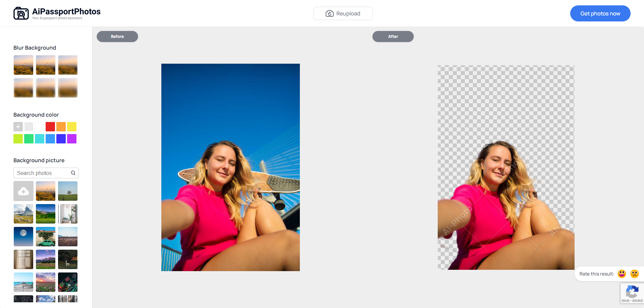Screen dimensions: 644x308
Task: Choose the red background color
Action: pos(50,127)
